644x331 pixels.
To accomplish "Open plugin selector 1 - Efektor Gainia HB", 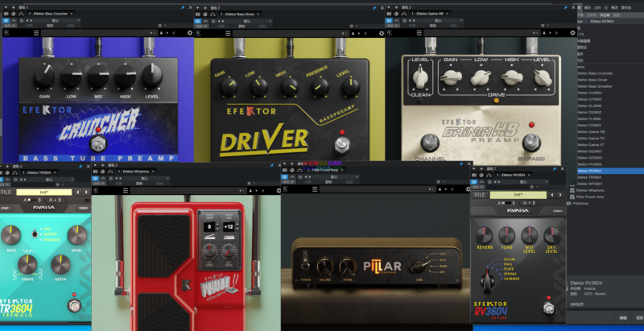I will tap(430, 14).
